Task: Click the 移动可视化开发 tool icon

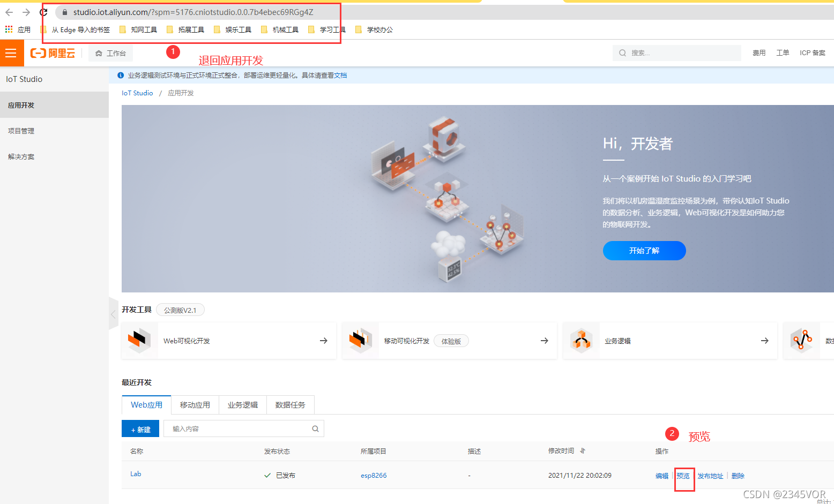Action: 360,341
